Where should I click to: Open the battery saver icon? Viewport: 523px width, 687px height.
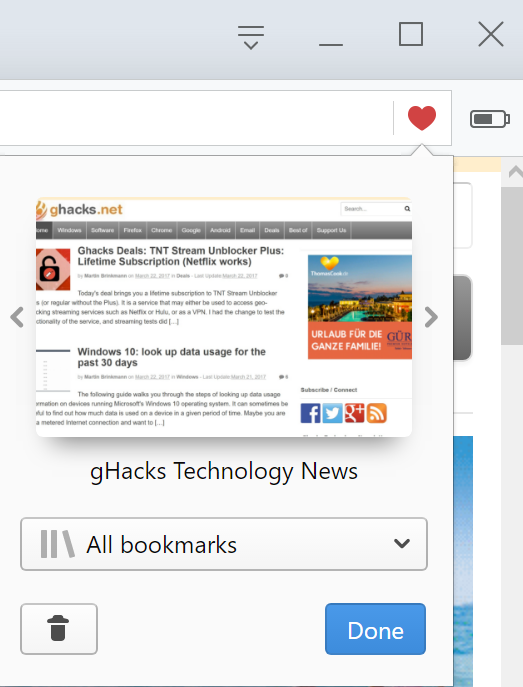coord(490,119)
